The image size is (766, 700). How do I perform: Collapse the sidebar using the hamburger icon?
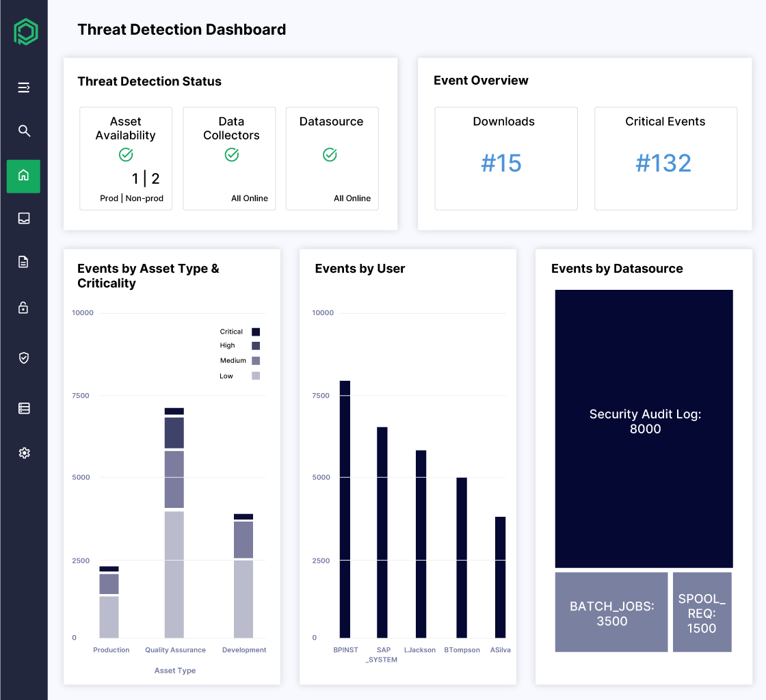(23, 87)
